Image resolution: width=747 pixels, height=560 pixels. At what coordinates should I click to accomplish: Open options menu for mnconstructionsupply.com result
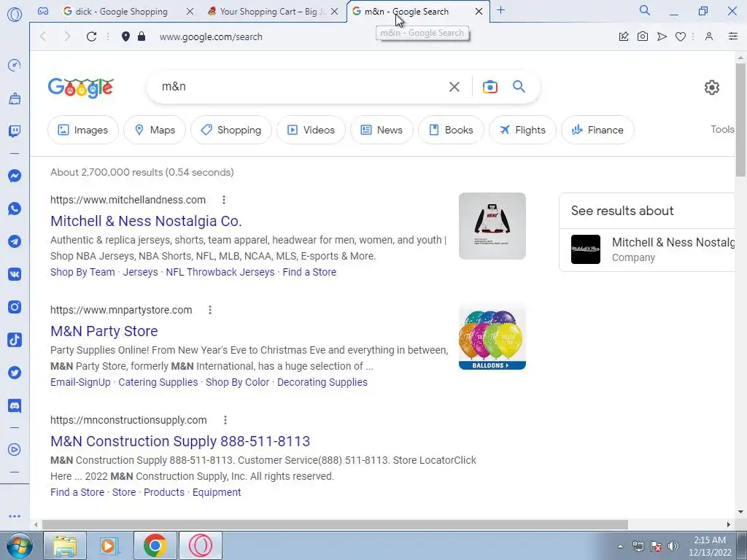[x=225, y=420]
